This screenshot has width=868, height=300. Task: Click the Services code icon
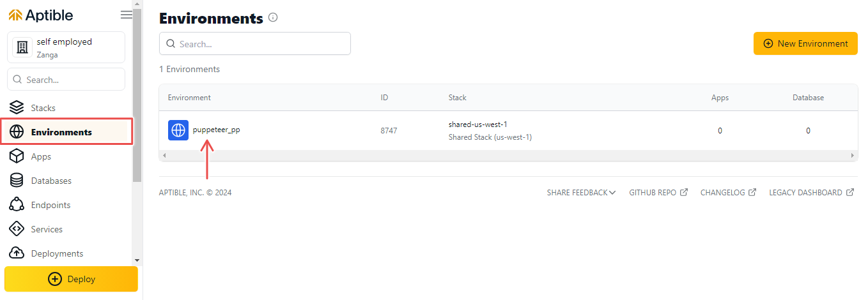tap(17, 229)
